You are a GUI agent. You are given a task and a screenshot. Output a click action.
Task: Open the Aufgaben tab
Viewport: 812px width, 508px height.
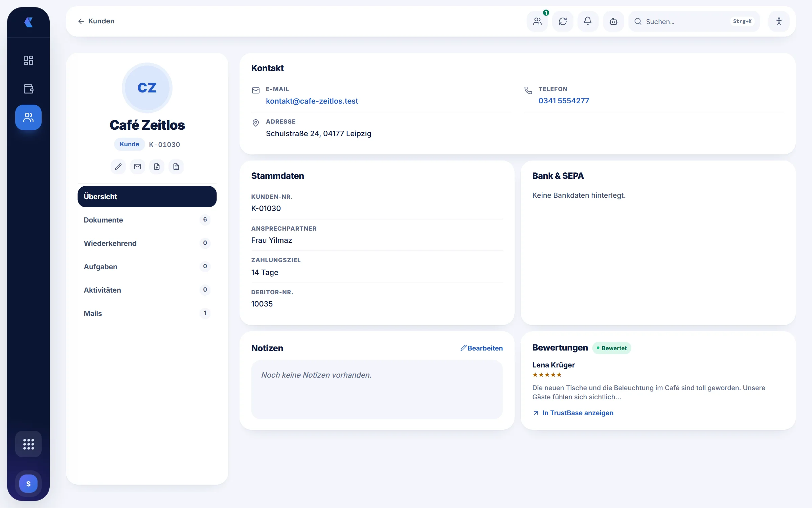[x=147, y=267]
